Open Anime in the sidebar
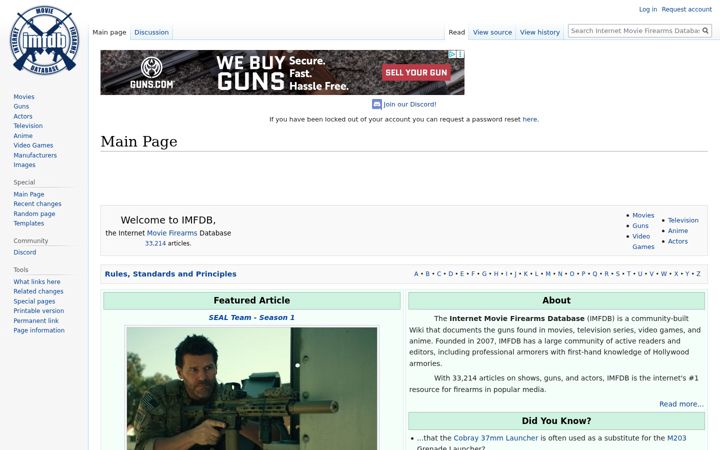 pos(23,135)
